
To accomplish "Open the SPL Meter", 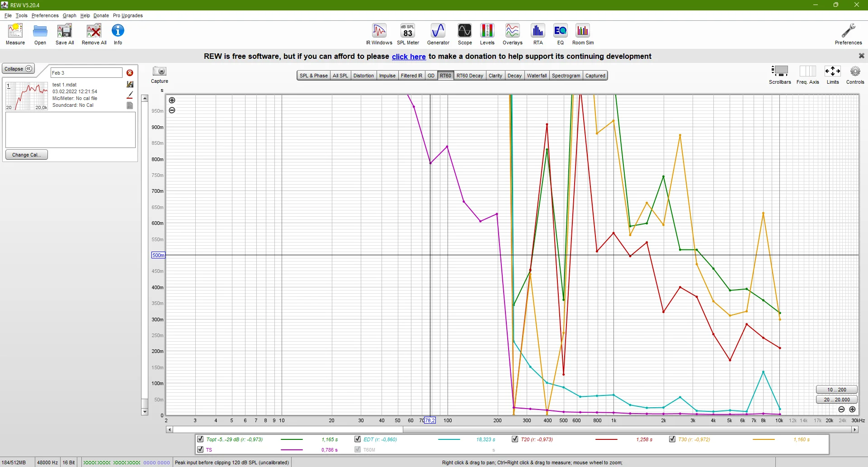I will click(x=408, y=34).
